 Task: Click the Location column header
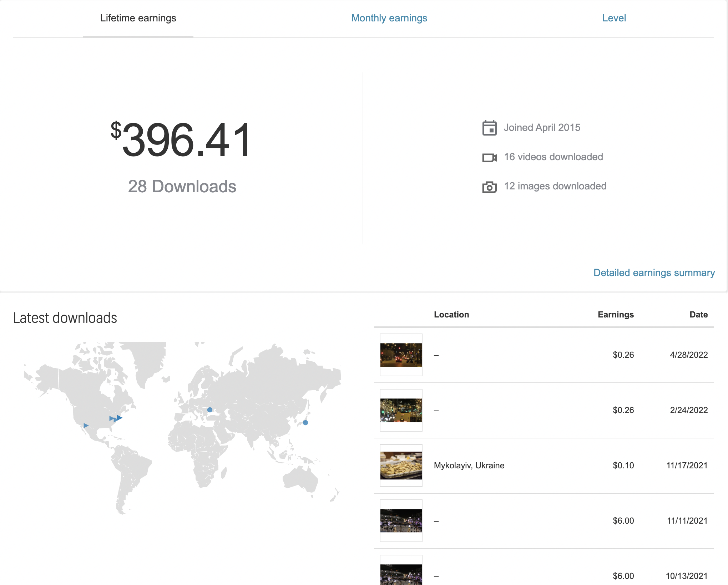pos(451,315)
